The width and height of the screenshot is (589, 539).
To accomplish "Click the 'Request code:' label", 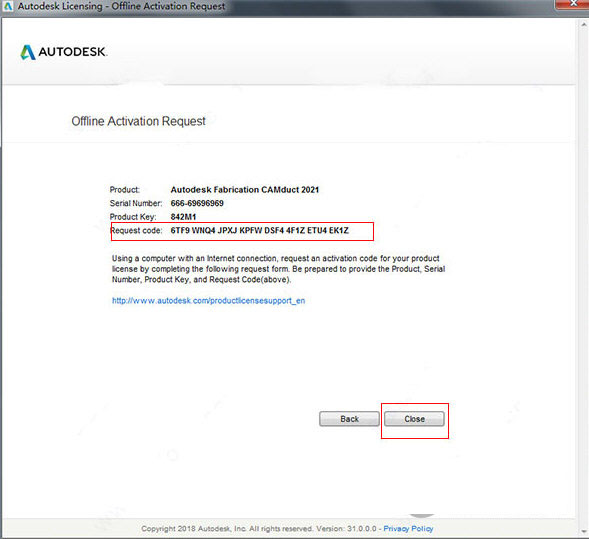I will click(x=136, y=230).
